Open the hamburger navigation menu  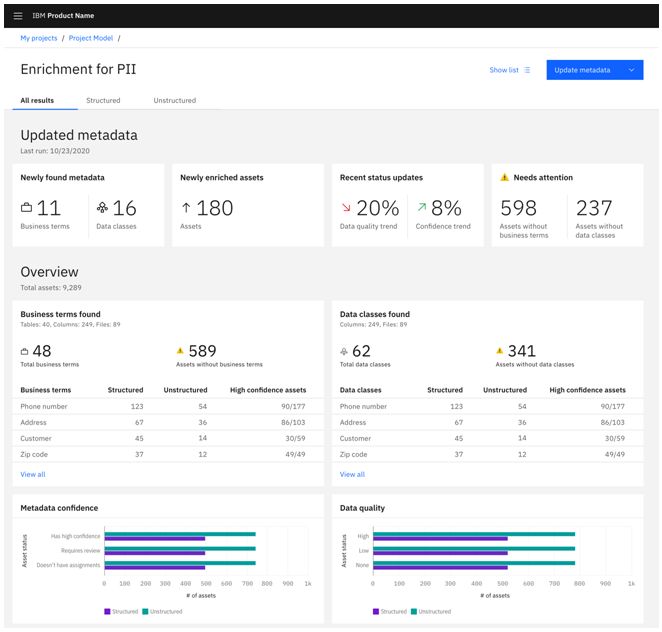pos(17,16)
